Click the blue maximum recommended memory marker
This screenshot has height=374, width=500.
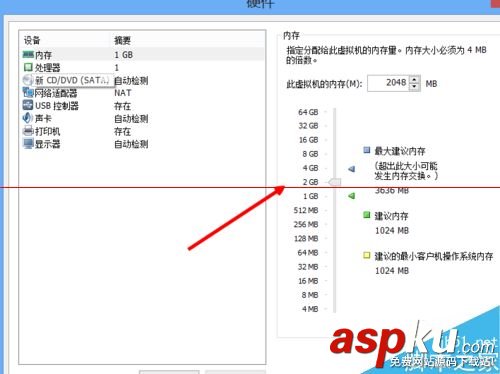(352, 169)
